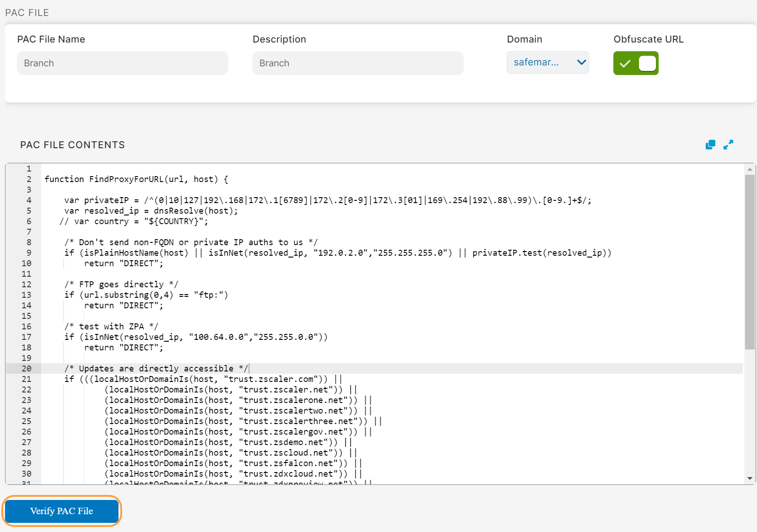This screenshot has height=532, width=757.
Task: Open the Domain dropdown
Action: tap(548, 62)
